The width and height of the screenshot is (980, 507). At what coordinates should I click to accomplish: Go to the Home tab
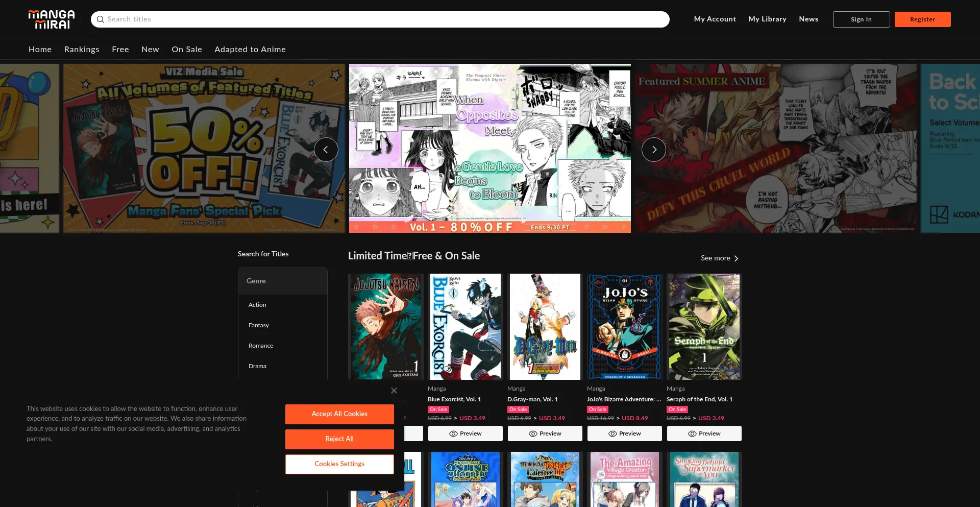coord(40,50)
